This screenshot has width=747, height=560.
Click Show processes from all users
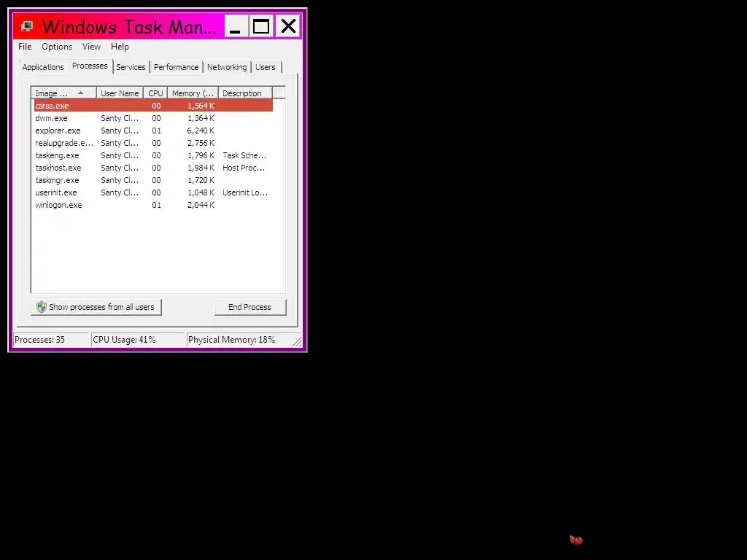click(x=96, y=307)
